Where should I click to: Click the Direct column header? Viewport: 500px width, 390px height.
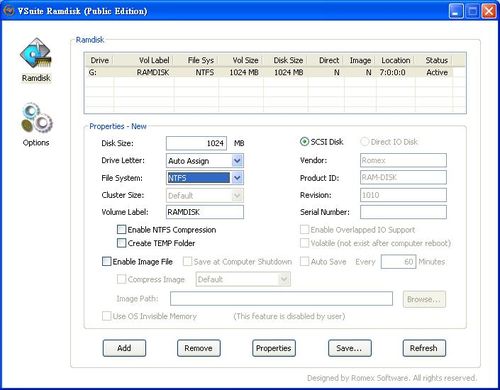click(x=326, y=60)
